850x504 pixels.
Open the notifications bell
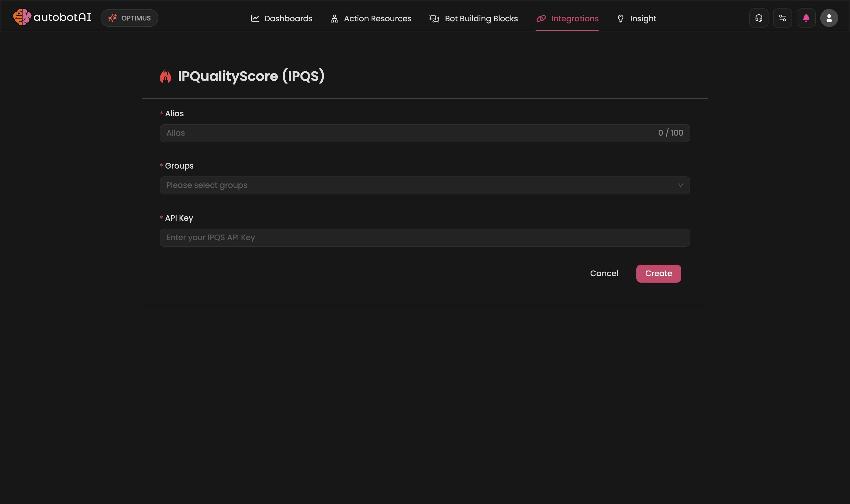click(x=806, y=18)
